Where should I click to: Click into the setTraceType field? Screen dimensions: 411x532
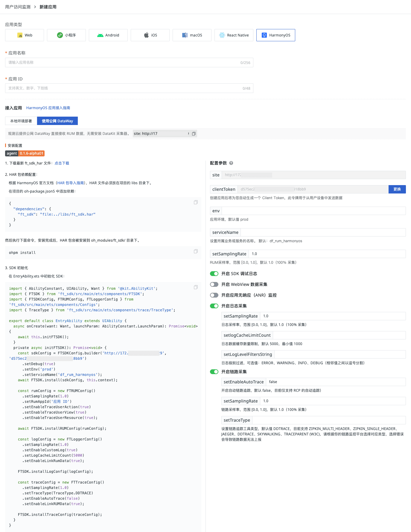pyautogui.click(x=328, y=420)
